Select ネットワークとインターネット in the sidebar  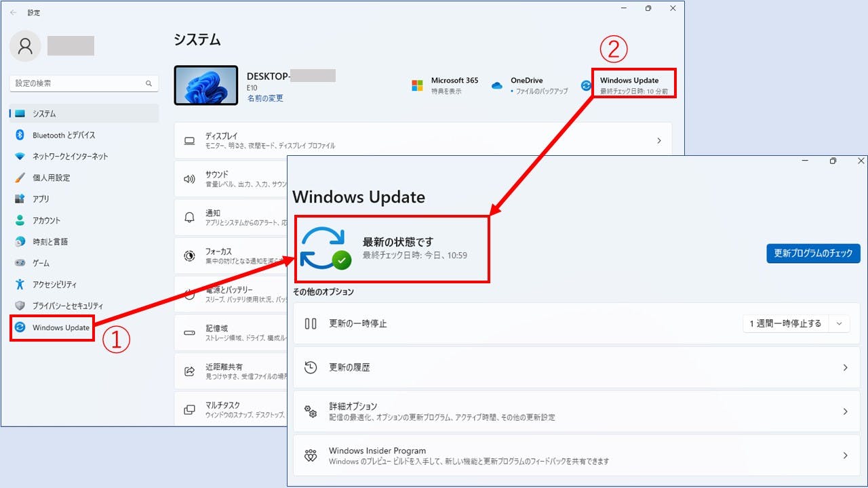point(84,157)
